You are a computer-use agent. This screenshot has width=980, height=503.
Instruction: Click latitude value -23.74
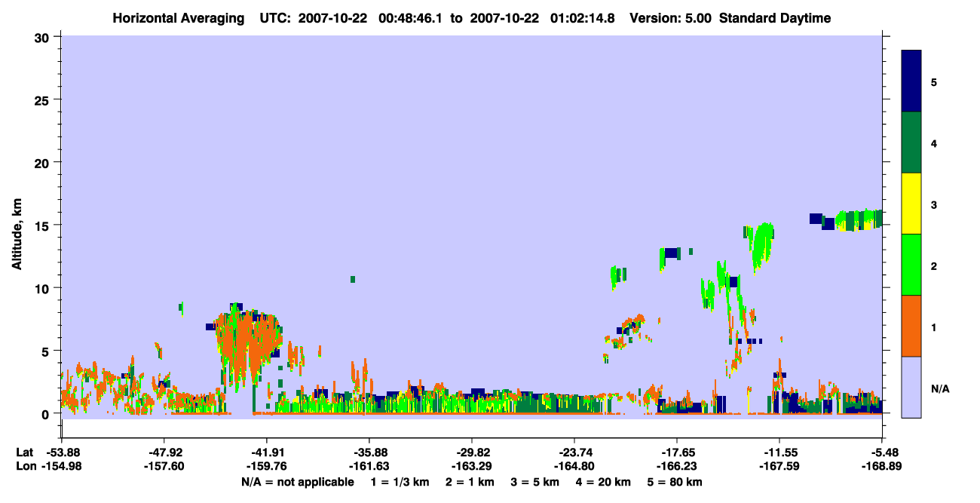point(574,452)
